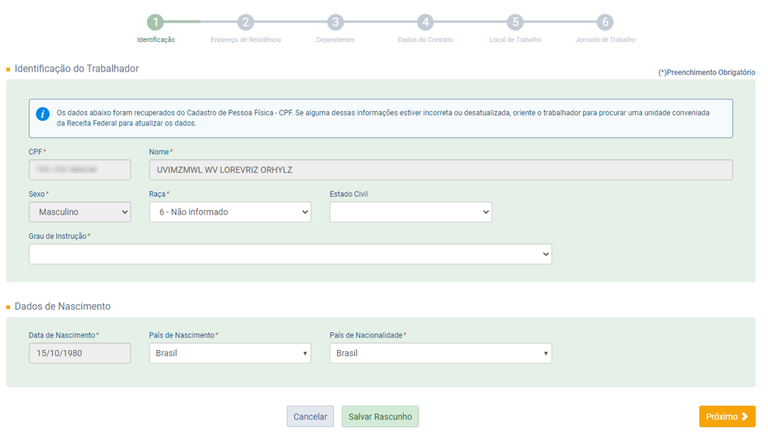Jump to step 3 Dependentes
This screenshot has width=768, height=434.
[x=335, y=22]
